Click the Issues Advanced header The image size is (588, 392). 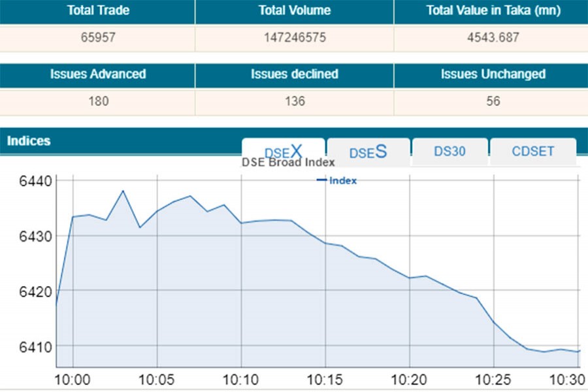tap(97, 74)
